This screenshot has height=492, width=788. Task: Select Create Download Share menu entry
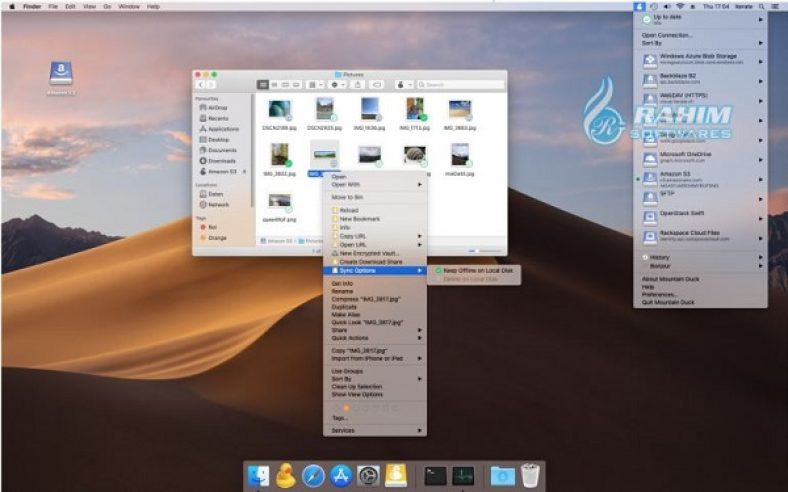372,261
